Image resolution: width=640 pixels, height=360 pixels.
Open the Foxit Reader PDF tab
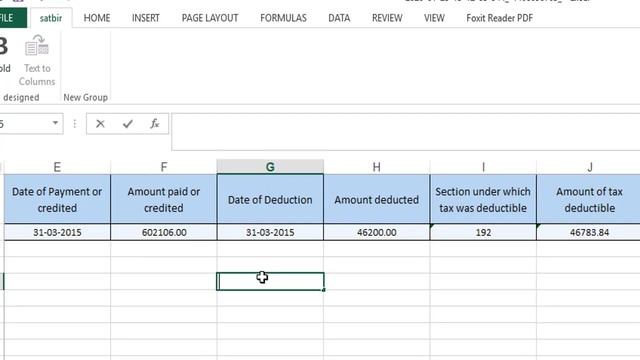[x=499, y=18]
